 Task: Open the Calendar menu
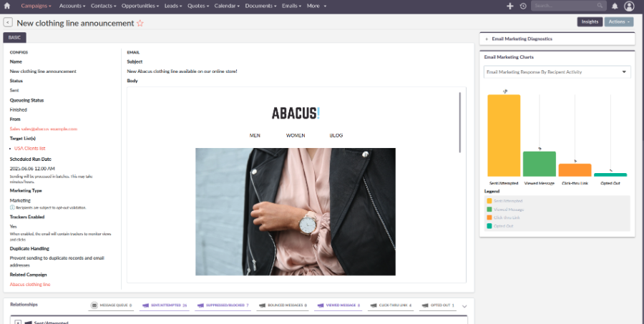pos(227,6)
